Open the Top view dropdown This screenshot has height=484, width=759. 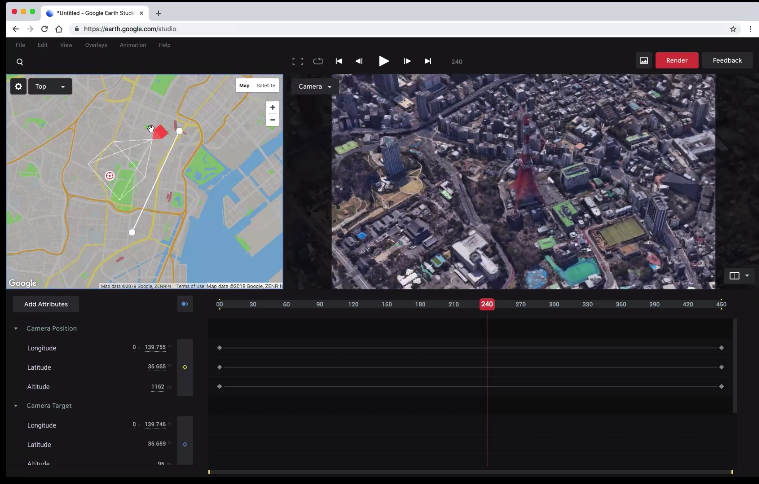click(x=50, y=87)
